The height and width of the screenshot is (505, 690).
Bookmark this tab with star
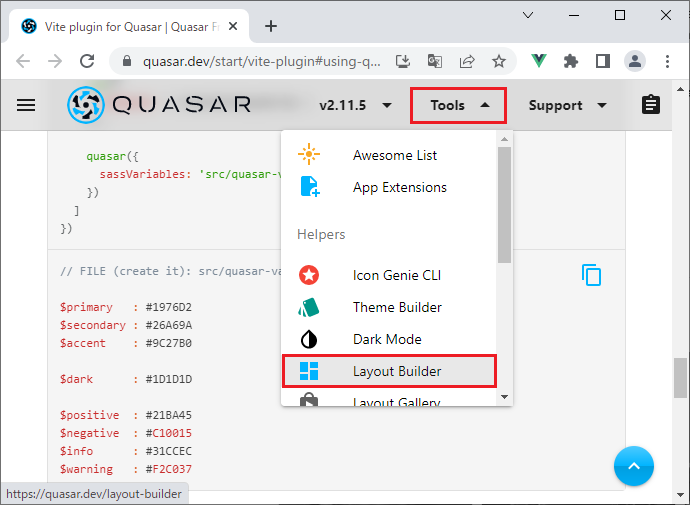click(x=499, y=61)
